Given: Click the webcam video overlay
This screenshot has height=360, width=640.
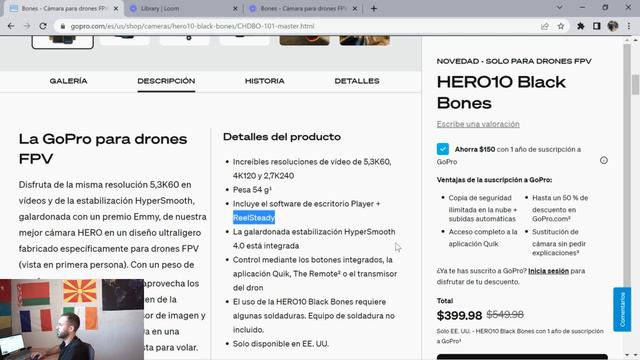Looking at the screenshot, I should tap(72, 320).
